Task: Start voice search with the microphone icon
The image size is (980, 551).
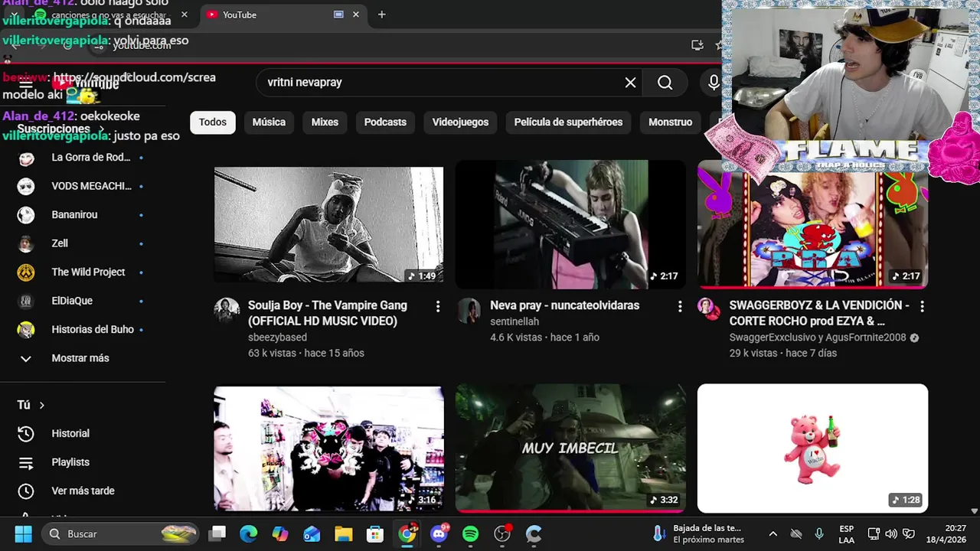Action: [714, 82]
